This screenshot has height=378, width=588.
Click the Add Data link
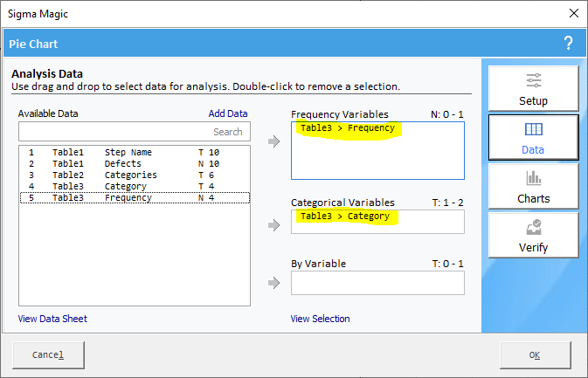pos(228,113)
